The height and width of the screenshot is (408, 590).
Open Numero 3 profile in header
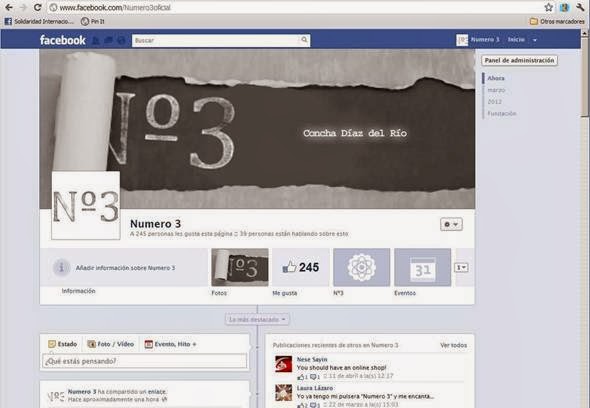tap(478, 40)
